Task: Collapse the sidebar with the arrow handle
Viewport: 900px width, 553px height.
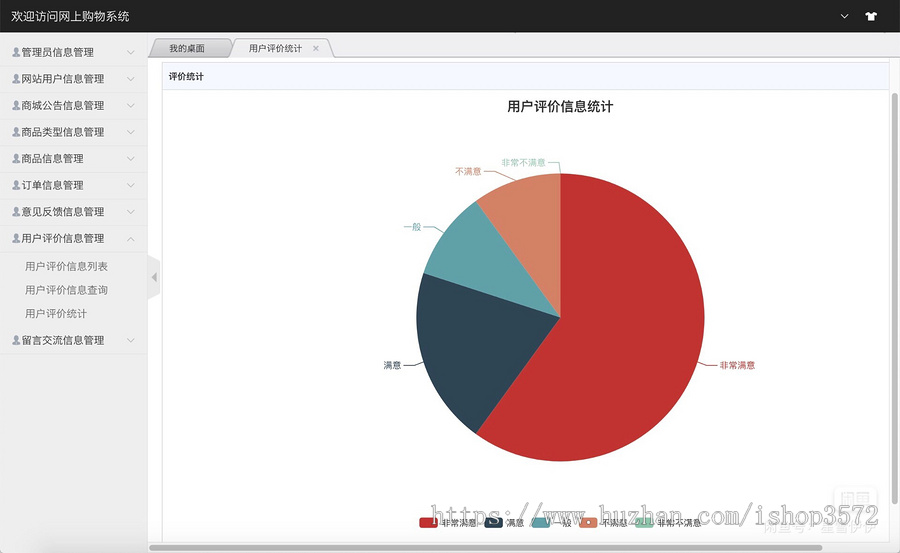Action: coord(154,277)
